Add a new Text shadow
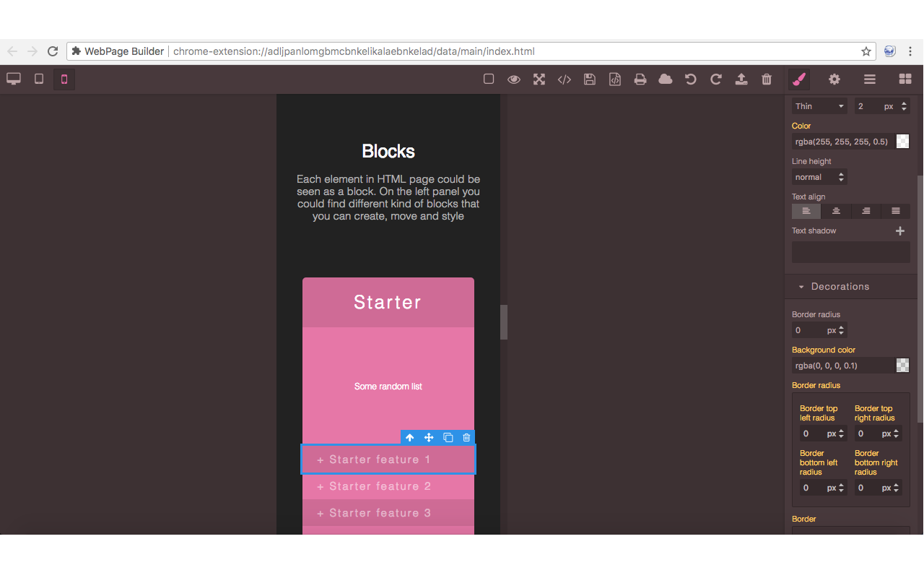The height and width of the screenshot is (578, 924). click(x=900, y=230)
